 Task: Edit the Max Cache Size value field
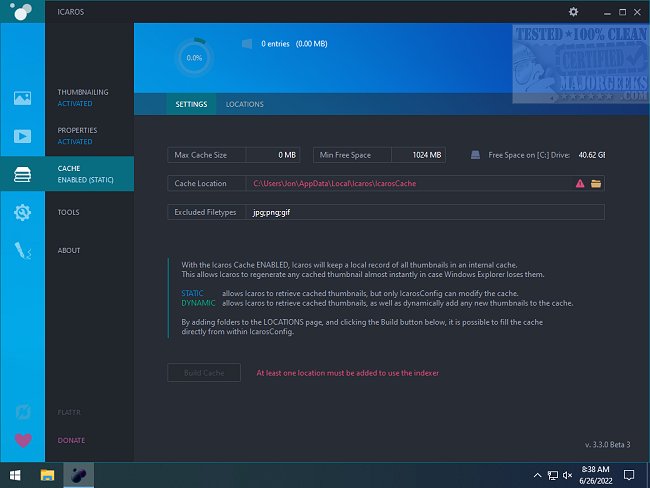coord(273,155)
